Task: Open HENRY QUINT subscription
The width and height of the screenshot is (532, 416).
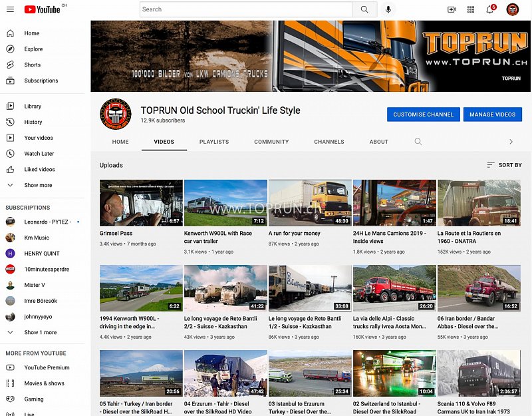Action: pos(43,254)
